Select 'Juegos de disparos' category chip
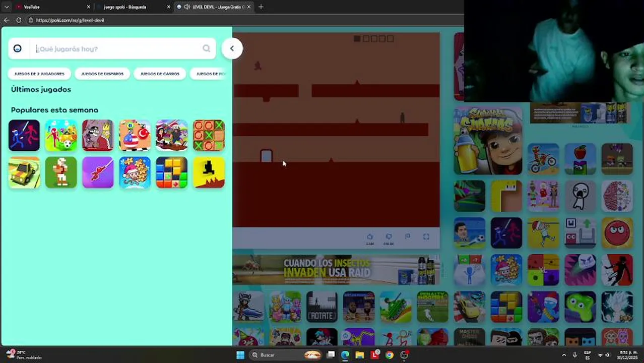This screenshot has width=644, height=363. [102, 74]
